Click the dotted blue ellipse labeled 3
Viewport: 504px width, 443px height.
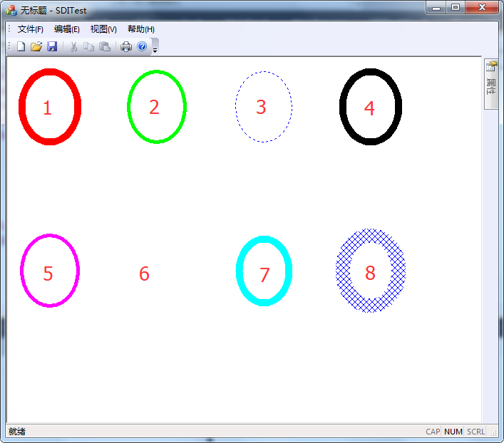264,107
